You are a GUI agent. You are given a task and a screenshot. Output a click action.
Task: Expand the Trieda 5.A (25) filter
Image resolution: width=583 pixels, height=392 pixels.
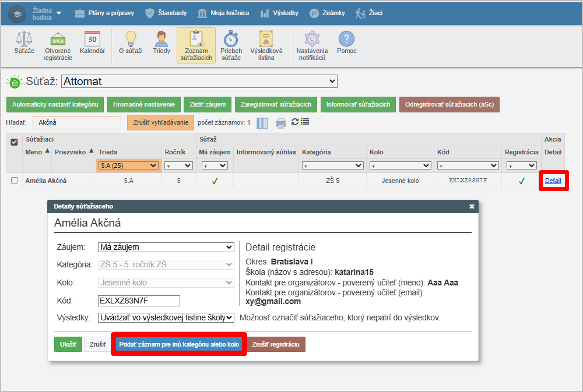point(129,165)
